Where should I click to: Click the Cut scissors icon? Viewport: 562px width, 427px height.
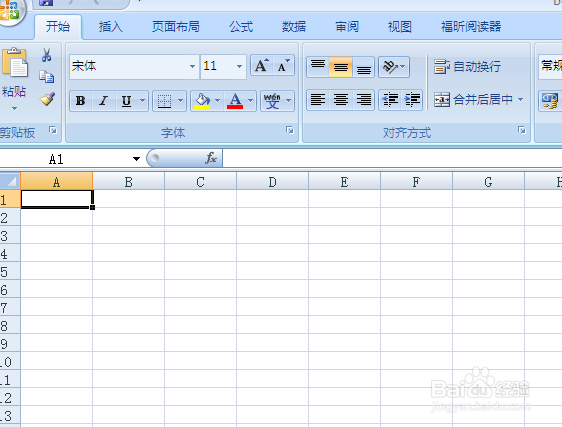point(47,55)
